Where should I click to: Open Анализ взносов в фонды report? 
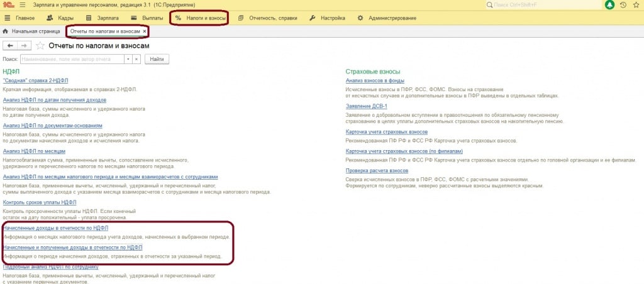coord(375,80)
